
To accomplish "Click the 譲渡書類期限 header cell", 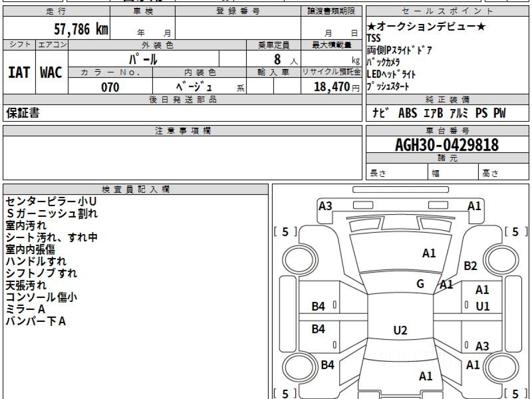I will [331, 12].
